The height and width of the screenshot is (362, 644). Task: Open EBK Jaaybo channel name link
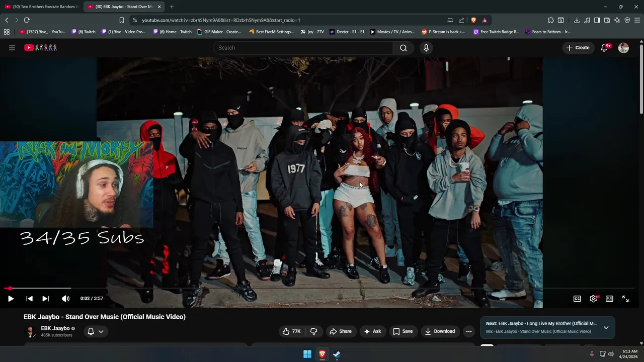(x=55, y=328)
